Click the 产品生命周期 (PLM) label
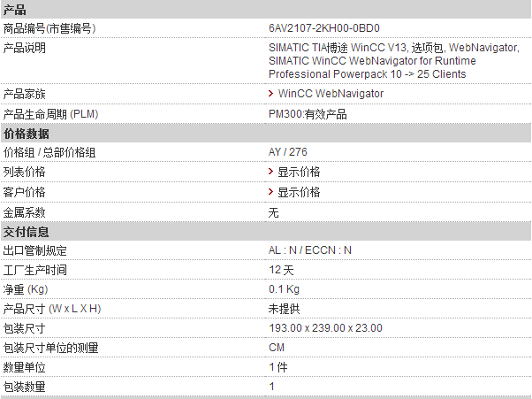Image resolution: width=532 pixels, height=399 pixels. tap(50, 114)
